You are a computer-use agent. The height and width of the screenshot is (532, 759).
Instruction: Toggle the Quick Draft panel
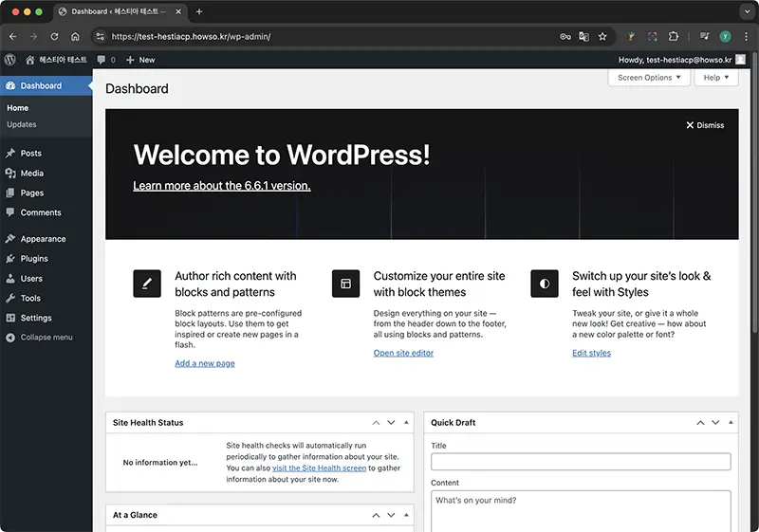click(731, 423)
